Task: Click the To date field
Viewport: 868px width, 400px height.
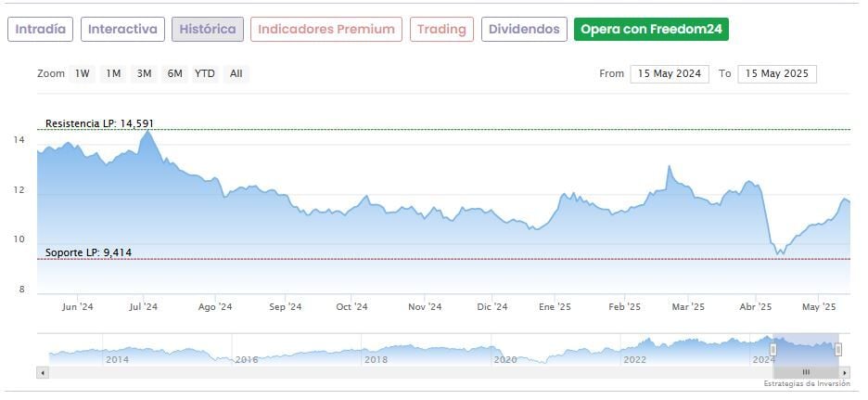Action: (777, 74)
